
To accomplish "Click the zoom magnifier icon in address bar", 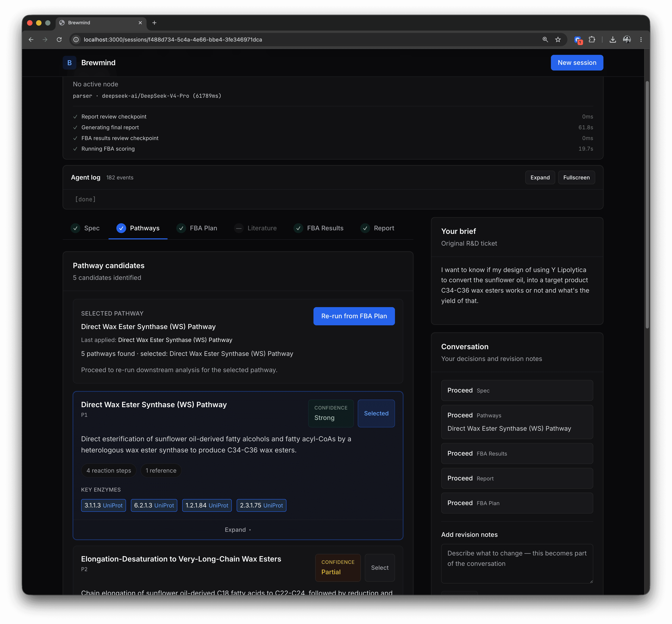I will (545, 40).
